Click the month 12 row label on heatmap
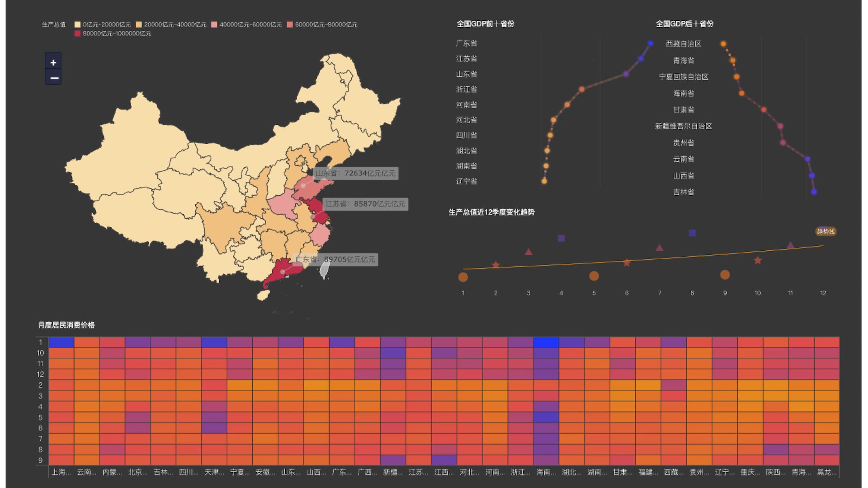868x488 pixels. pos(40,374)
